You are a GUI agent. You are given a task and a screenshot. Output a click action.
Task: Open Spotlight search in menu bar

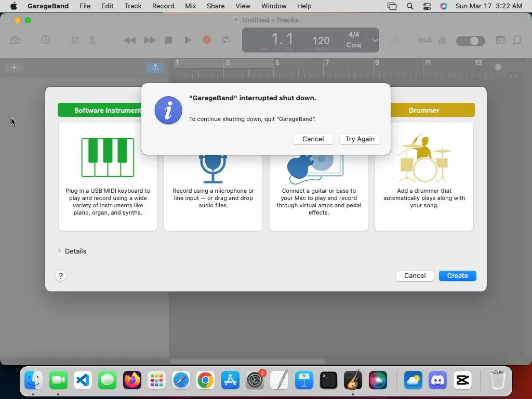(x=410, y=6)
